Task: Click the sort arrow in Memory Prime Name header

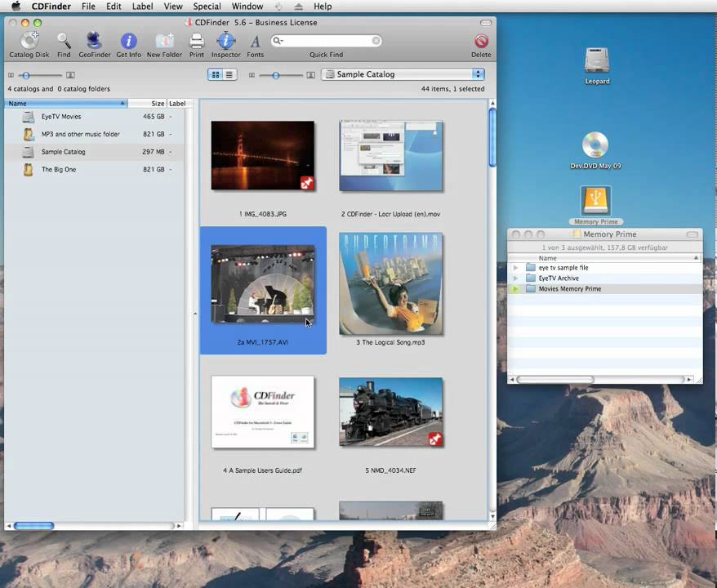Action: click(x=696, y=258)
